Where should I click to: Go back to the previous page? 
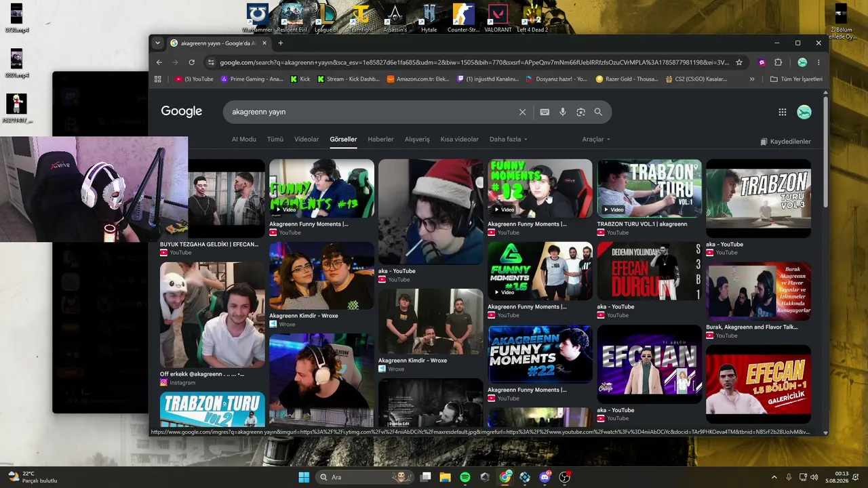click(x=159, y=62)
